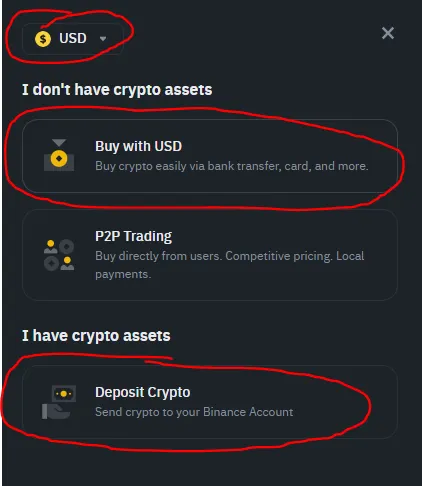Click the 'Deposit Crypto' title text

[x=142, y=392]
